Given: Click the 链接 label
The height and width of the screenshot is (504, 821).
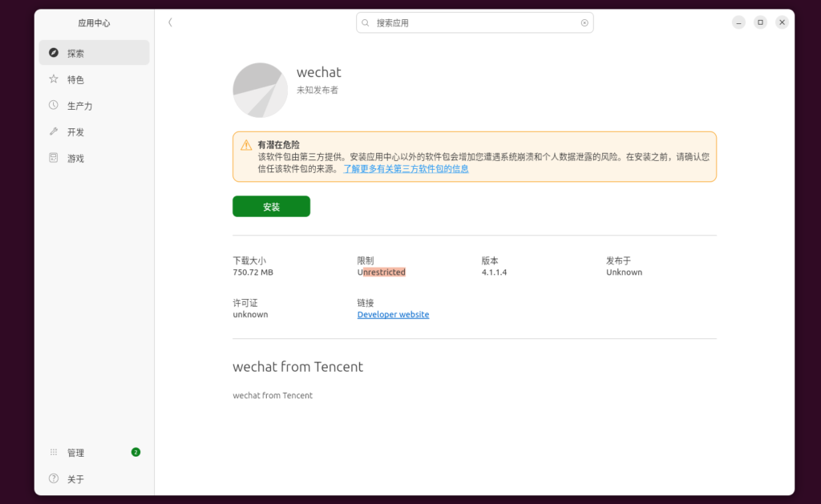Looking at the screenshot, I should click(x=366, y=303).
